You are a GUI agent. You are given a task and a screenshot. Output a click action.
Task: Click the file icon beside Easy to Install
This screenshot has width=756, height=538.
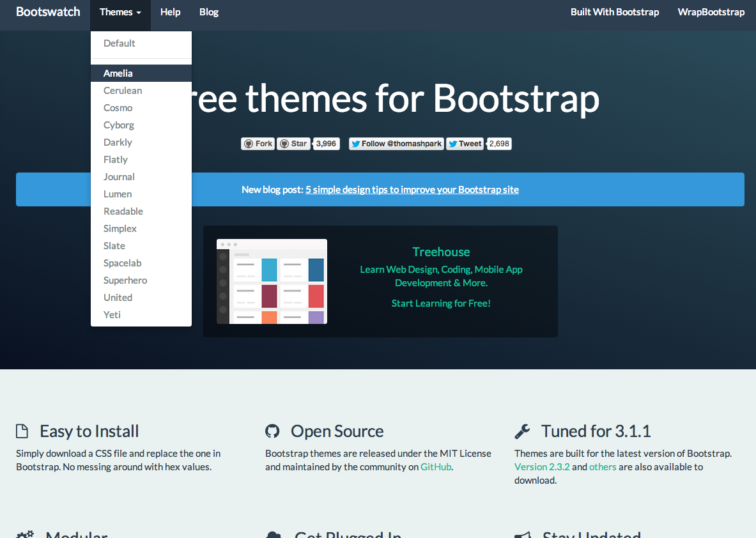coord(22,431)
